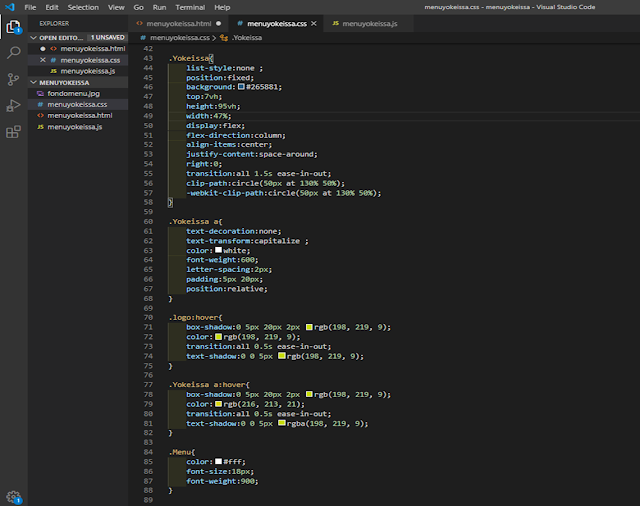Open the Run and Debug view
640x506 pixels.
(x=13, y=105)
